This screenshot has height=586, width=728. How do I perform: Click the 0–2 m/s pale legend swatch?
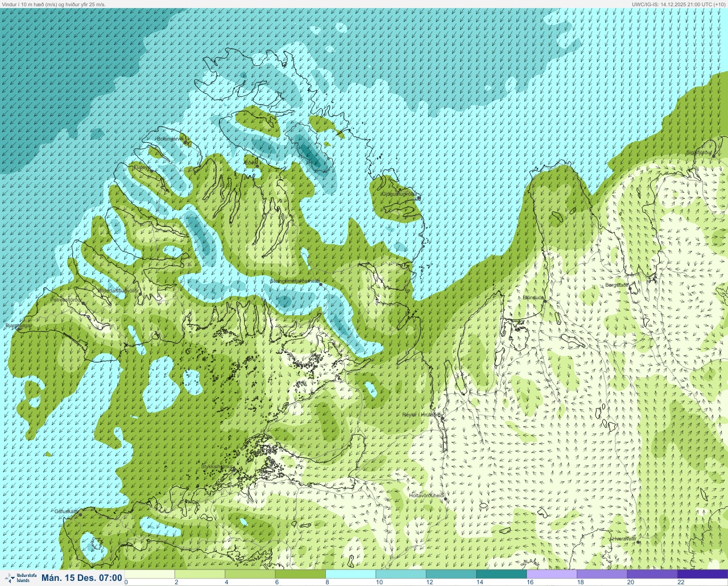(150, 574)
